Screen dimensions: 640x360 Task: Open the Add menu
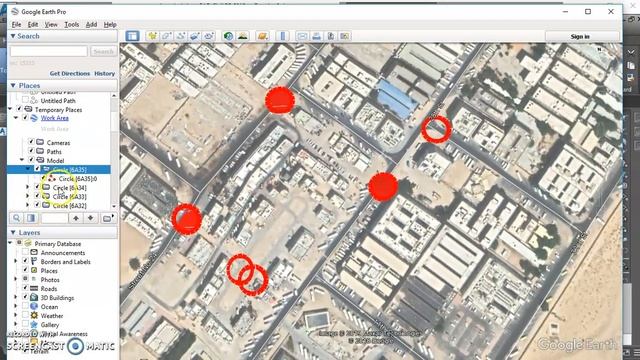(91, 24)
